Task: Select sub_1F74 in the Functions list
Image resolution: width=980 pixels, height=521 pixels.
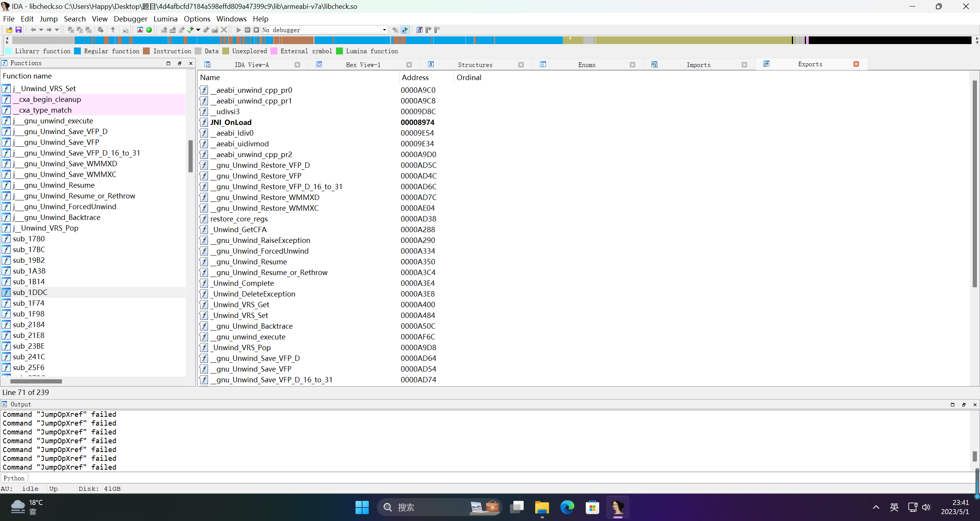Action: click(29, 303)
